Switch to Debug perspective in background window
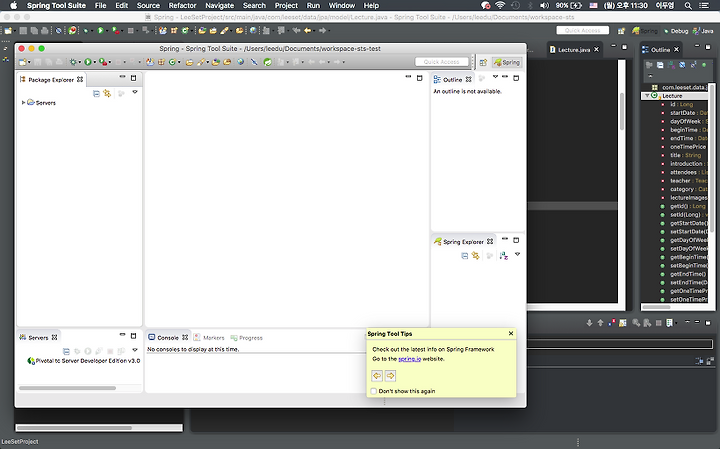The height and width of the screenshot is (449, 720). pos(675,31)
